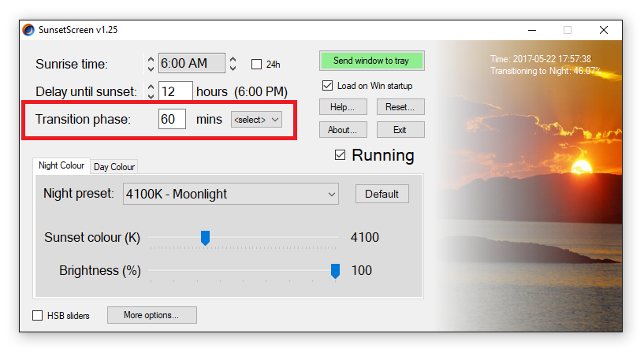Click up arrow right of Sunrise time field
Screen dimensions: 644x356
(x=233, y=58)
